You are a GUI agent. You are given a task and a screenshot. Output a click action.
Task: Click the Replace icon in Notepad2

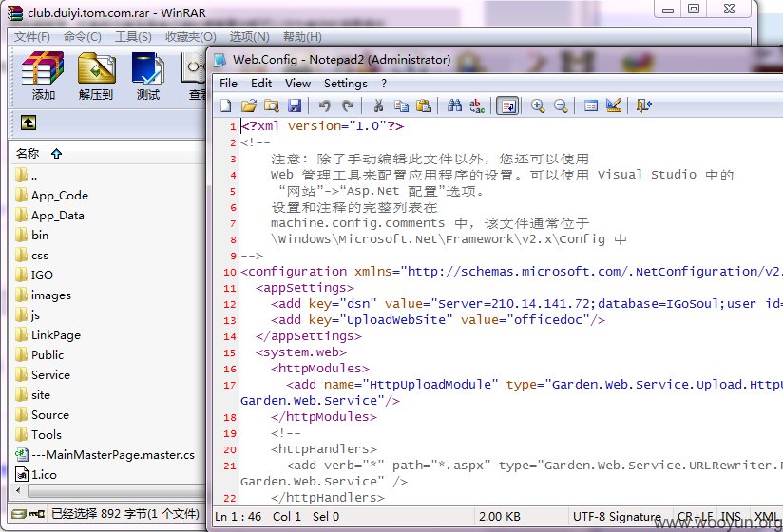477,105
